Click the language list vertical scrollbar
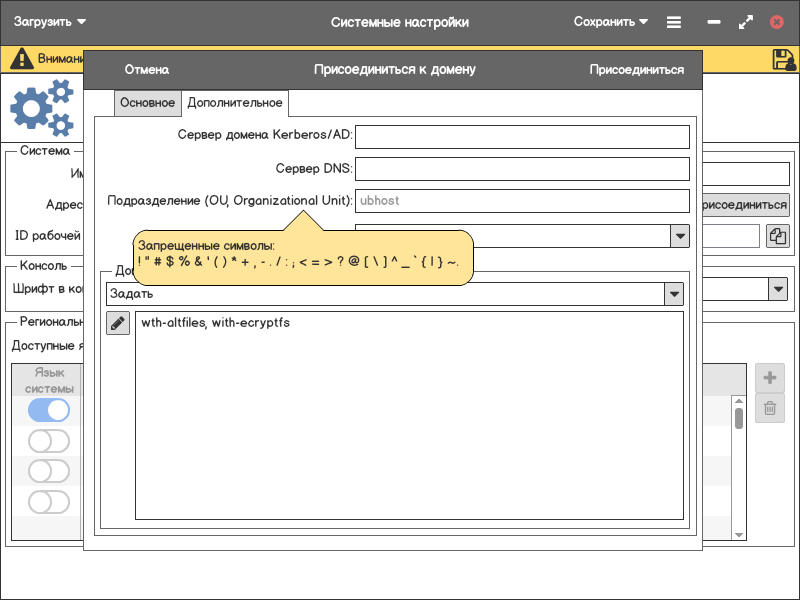 tap(739, 418)
